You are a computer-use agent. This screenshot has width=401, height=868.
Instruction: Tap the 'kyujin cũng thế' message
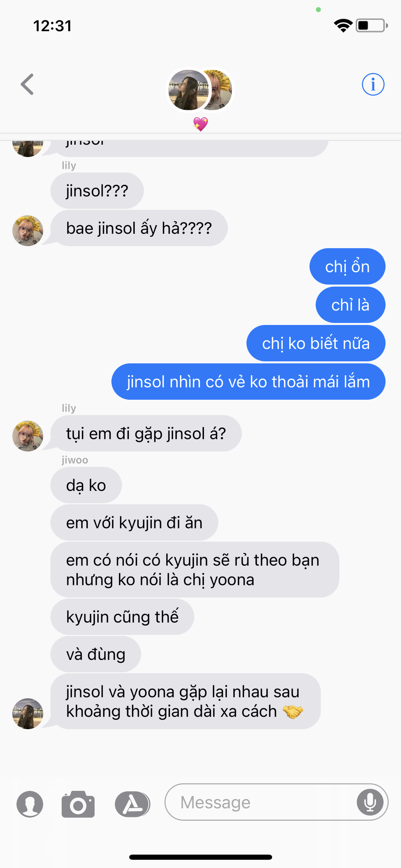click(x=122, y=617)
